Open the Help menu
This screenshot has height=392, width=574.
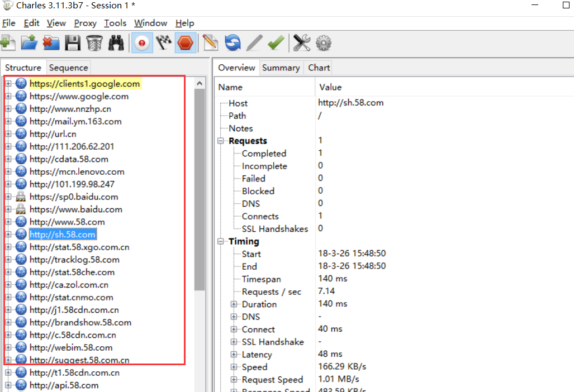tap(184, 23)
